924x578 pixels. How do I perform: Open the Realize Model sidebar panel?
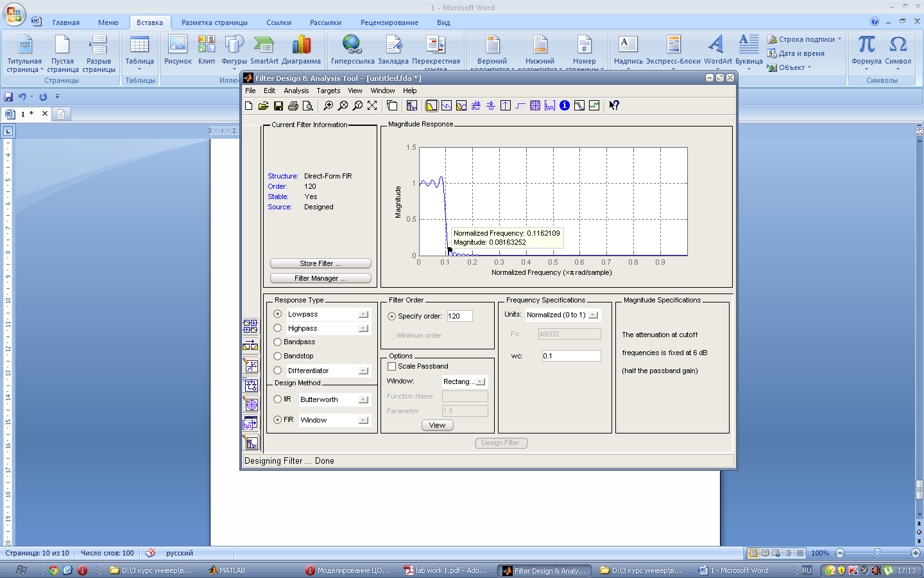(250, 385)
